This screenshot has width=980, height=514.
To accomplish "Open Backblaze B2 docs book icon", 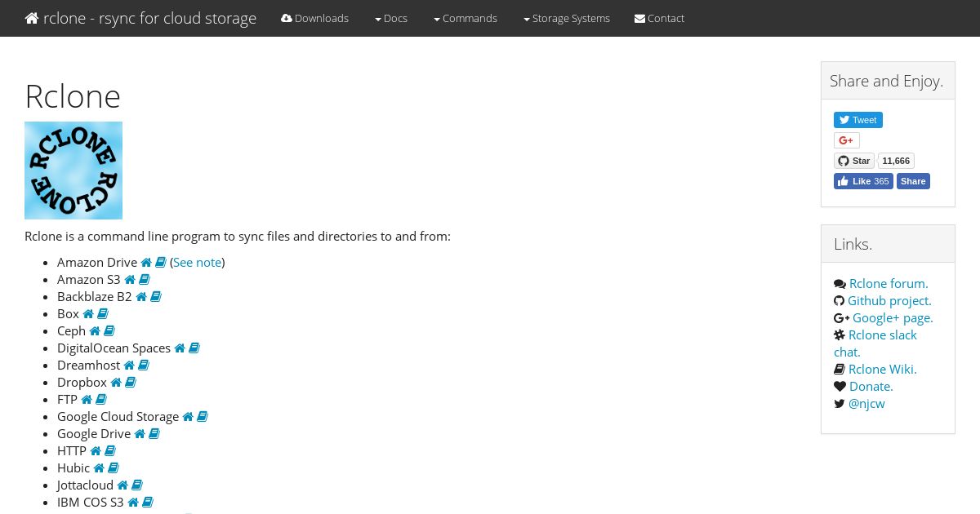I will pyautogui.click(x=155, y=297).
